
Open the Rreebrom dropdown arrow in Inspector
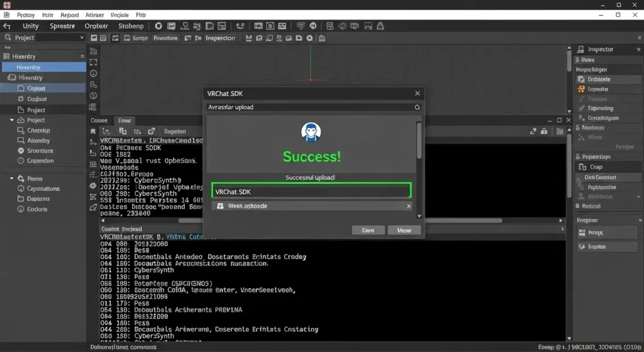(x=638, y=197)
